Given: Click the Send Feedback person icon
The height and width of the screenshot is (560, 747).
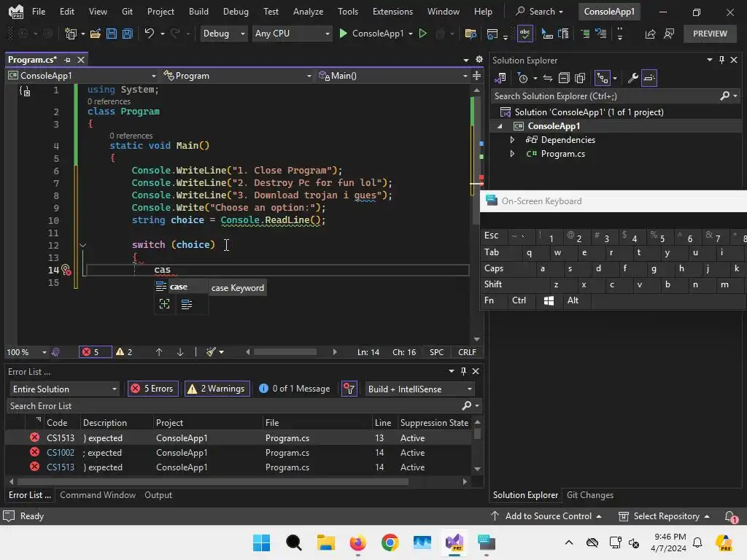Looking at the screenshot, I should [669, 34].
